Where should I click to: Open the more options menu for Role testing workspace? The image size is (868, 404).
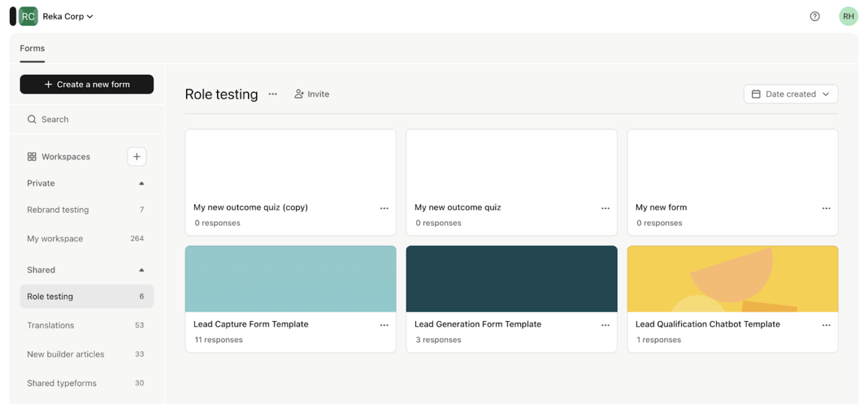273,94
